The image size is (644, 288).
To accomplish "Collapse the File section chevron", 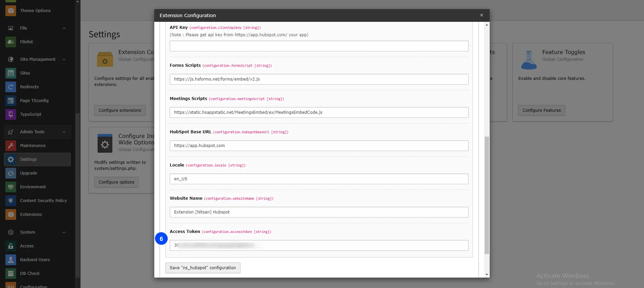I will (64, 28).
